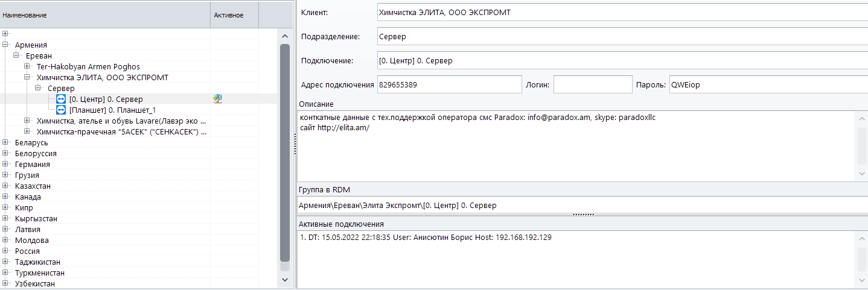Expand the unnamed top tree node

(5, 34)
